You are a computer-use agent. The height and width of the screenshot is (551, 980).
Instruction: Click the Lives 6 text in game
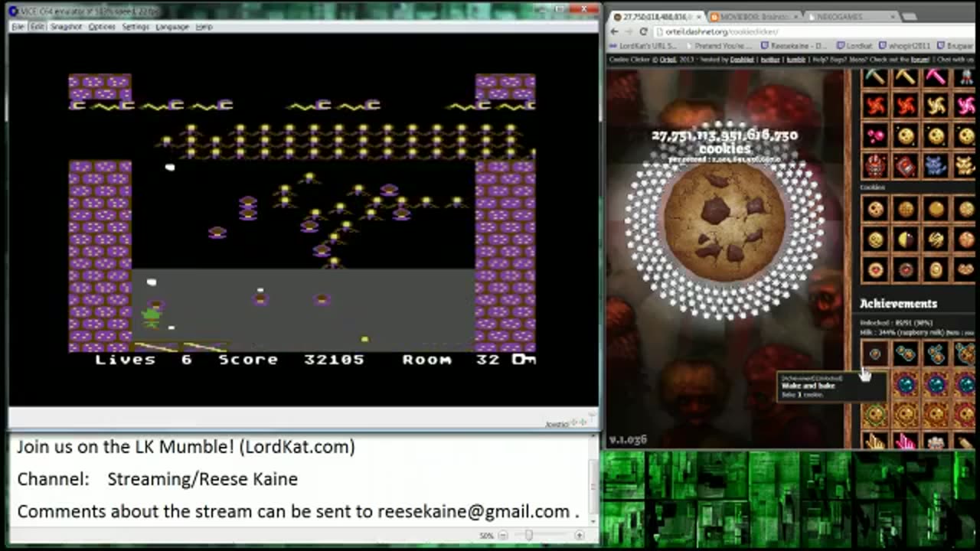(143, 359)
